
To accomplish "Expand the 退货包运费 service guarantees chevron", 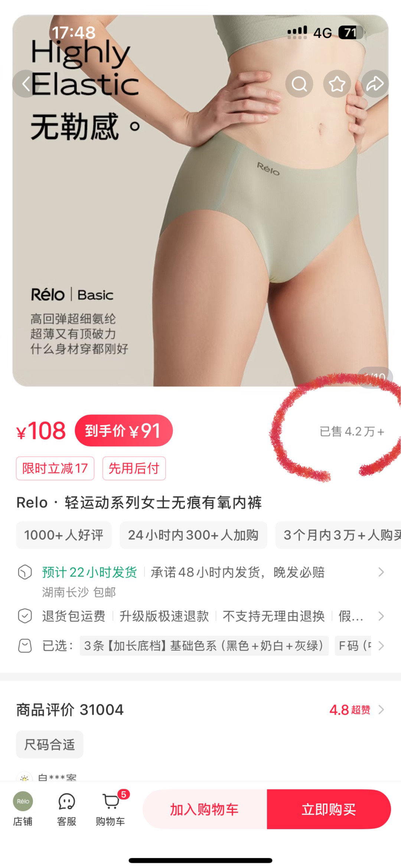I will coord(381,616).
